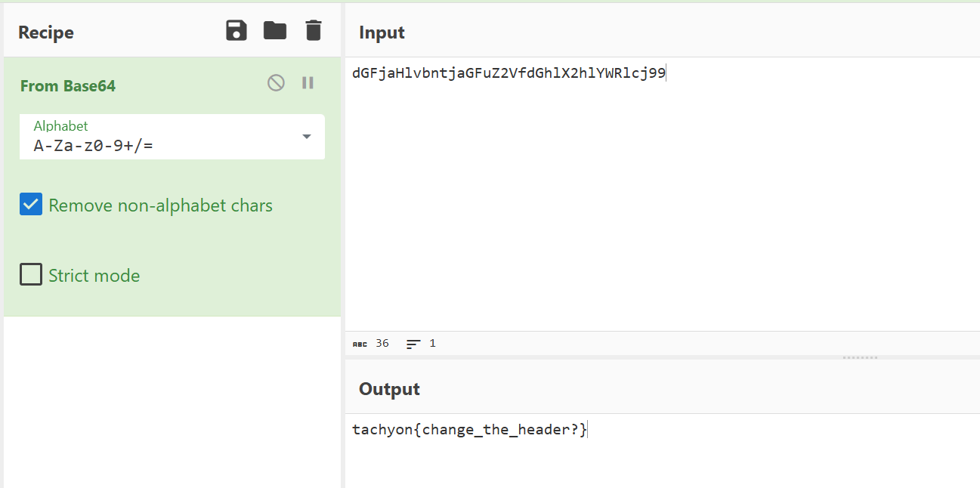
Task: Save the current recipe
Action: (x=236, y=31)
